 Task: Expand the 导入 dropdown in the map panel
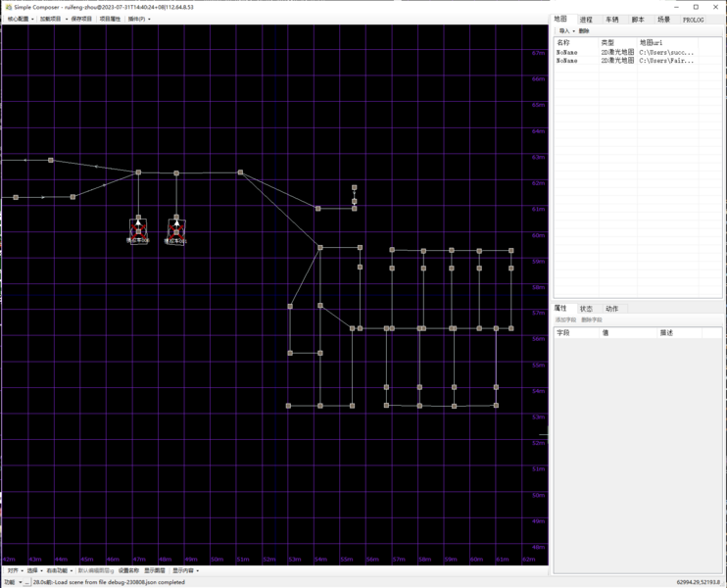pos(565,31)
